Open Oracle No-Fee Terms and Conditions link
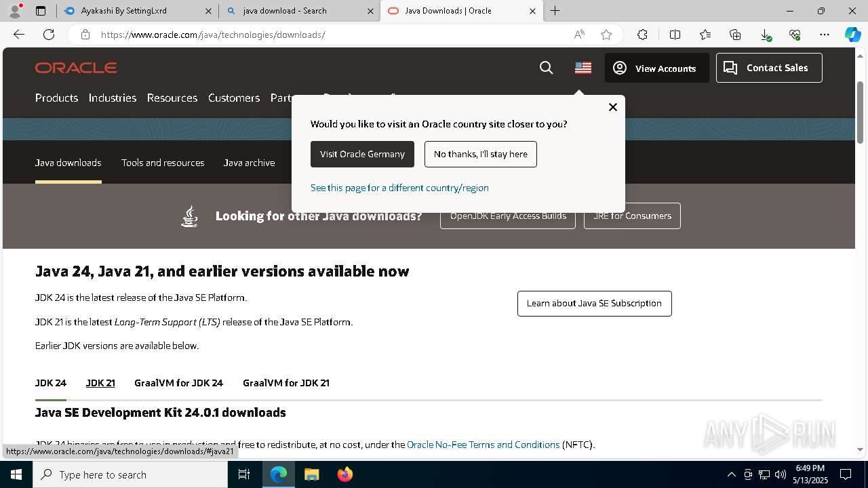Screen dimensions: 868x488 pyautogui.click(x=484, y=445)
